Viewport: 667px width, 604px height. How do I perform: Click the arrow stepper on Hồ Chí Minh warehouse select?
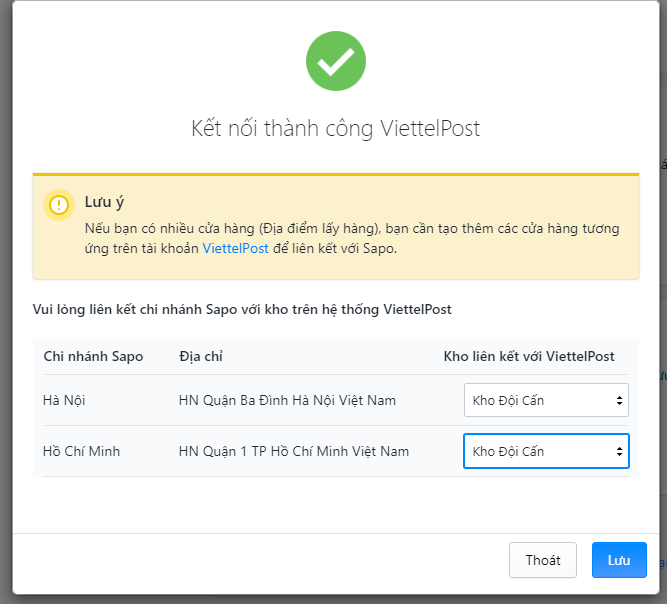pyautogui.click(x=619, y=451)
